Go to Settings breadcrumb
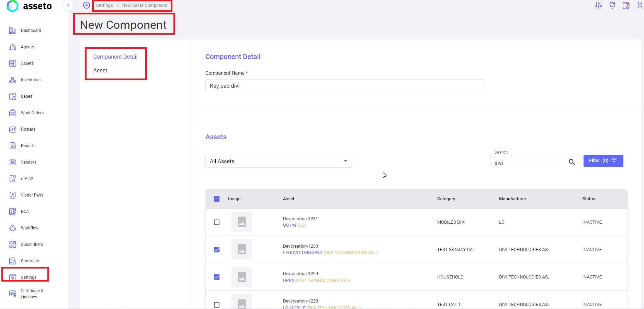 (x=104, y=5)
